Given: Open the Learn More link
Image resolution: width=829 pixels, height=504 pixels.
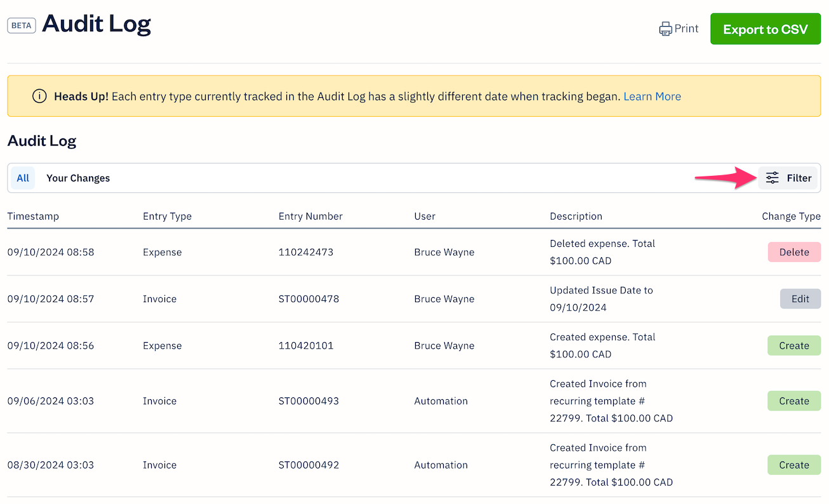Looking at the screenshot, I should point(652,96).
